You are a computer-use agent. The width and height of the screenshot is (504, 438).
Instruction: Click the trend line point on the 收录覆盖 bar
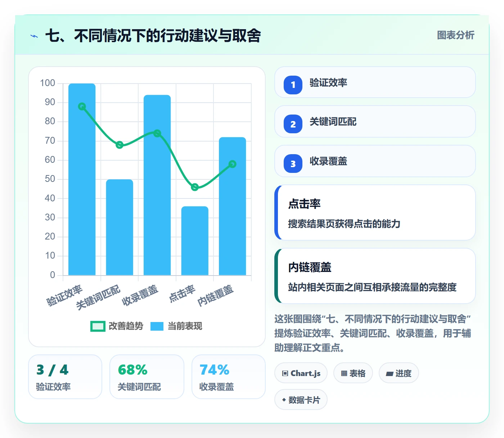tap(157, 133)
